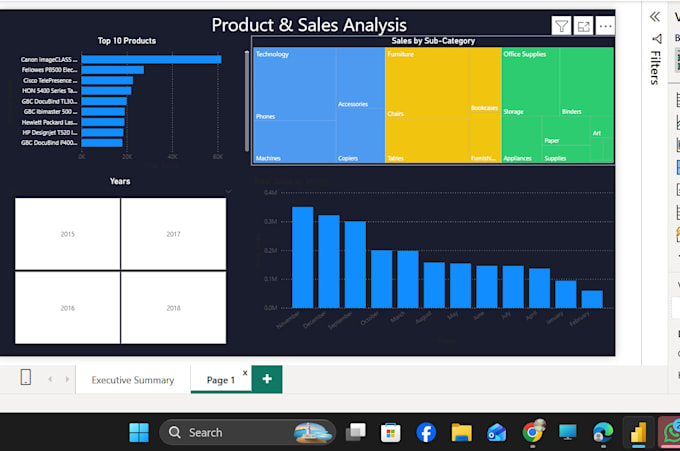Screen dimensions: 680x451
Task: Open the Executive Summary tab
Action: 133,380
